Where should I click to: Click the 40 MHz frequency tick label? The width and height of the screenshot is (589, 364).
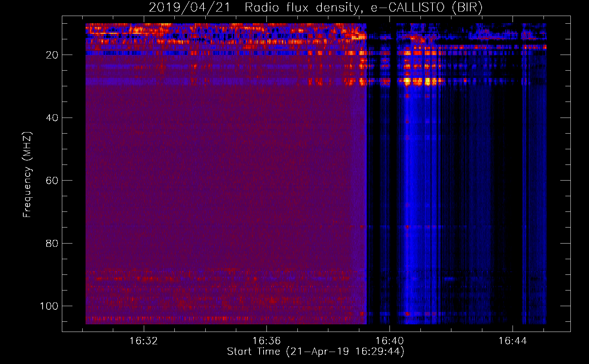click(x=52, y=118)
